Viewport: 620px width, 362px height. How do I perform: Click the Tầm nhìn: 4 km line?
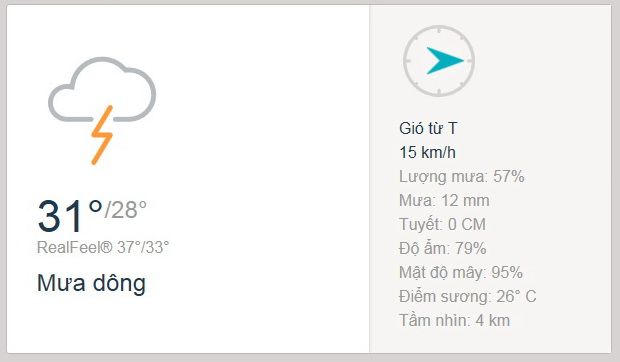click(455, 321)
